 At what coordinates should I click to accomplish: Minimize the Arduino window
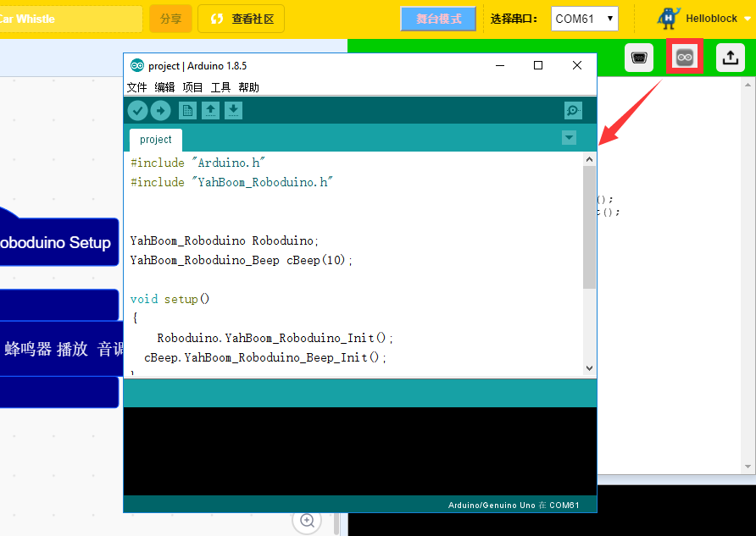tap(500, 65)
